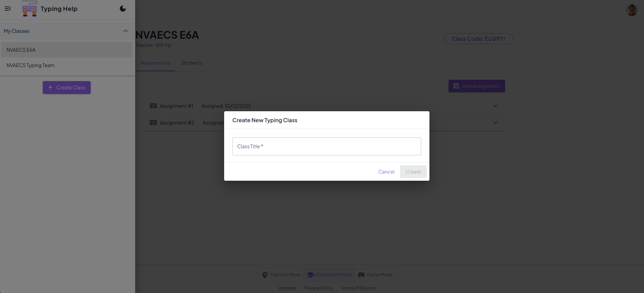Switch to Game Mode
The image size is (644, 293).
tap(375, 275)
